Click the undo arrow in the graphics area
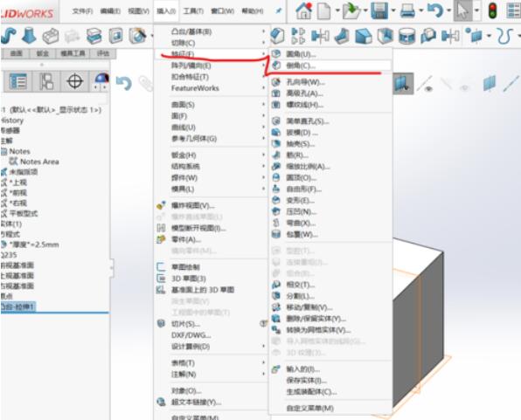The width and height of the screenshot is (521, 420). [123, 83]
